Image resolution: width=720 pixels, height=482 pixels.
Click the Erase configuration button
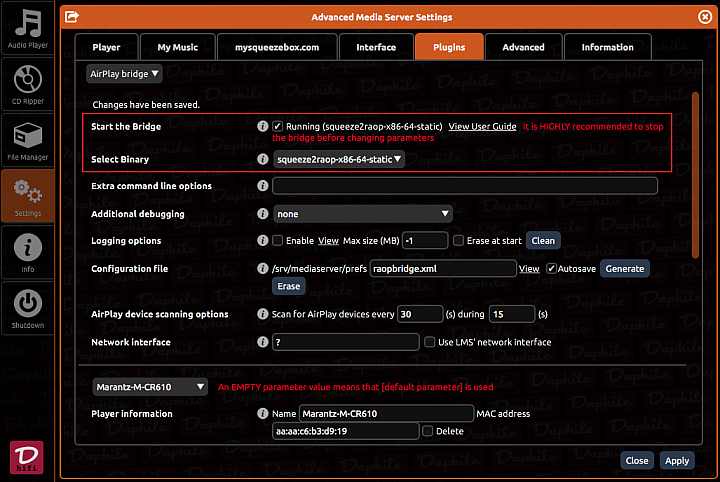point(288,286)
